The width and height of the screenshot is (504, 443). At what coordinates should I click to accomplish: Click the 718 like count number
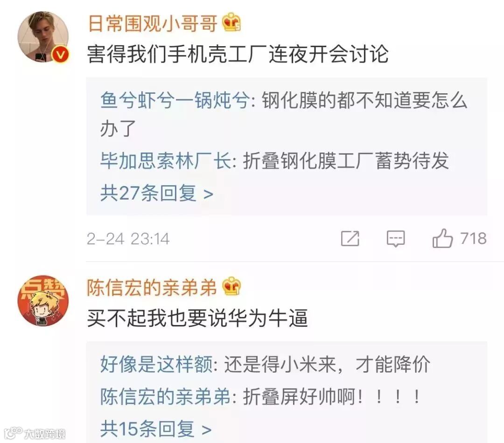[473, 238]
